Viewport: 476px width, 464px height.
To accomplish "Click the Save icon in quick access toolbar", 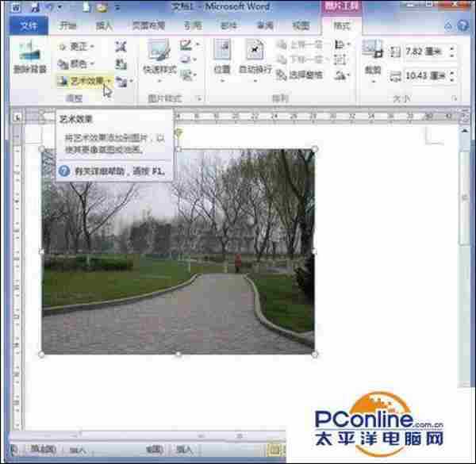I will [36, 8].
